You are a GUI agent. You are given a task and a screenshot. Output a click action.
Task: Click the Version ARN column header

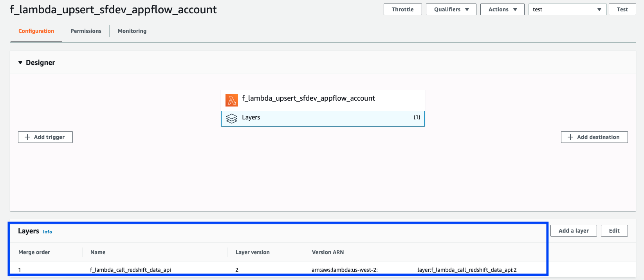point(328,252)
